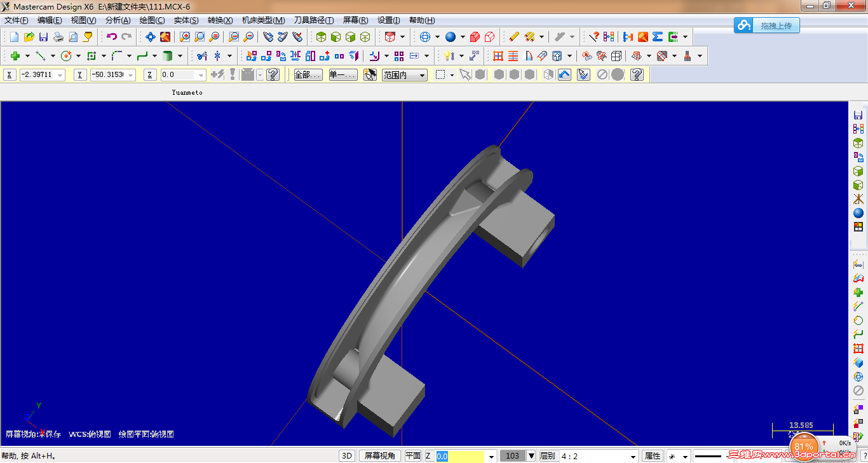Open the 范围内 selection mode dropdown

coord(404,75)
